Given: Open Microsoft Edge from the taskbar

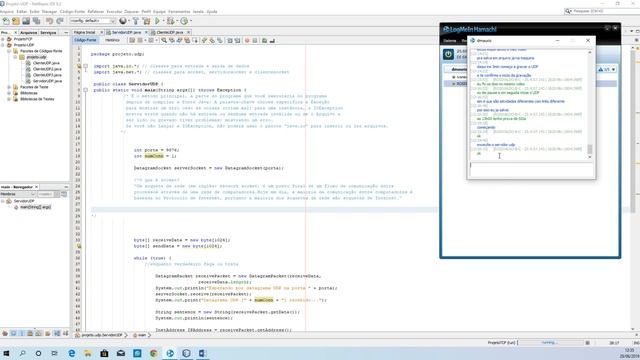Looking at the screenshot, I should [72, 353].
